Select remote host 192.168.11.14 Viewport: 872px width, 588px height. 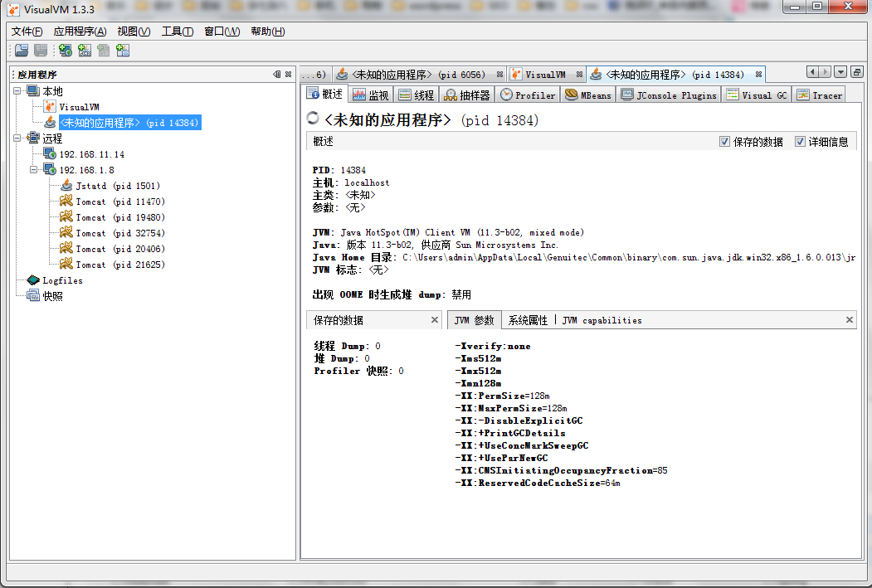click(x=92, y=154)
